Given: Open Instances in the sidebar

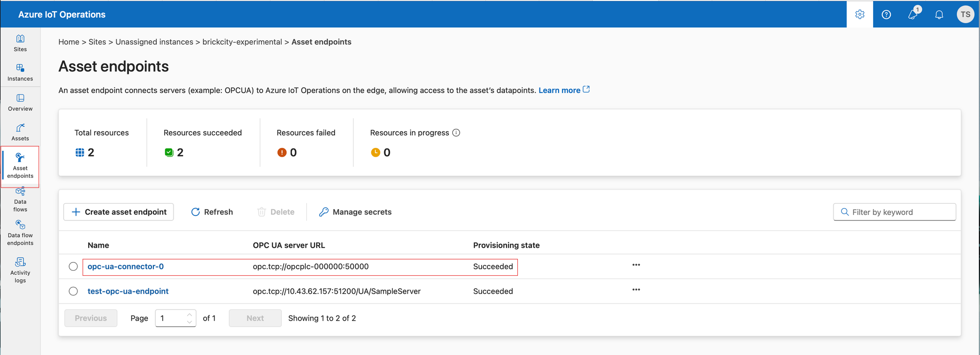Looking at the screenshot, I should tap(20, 72).
